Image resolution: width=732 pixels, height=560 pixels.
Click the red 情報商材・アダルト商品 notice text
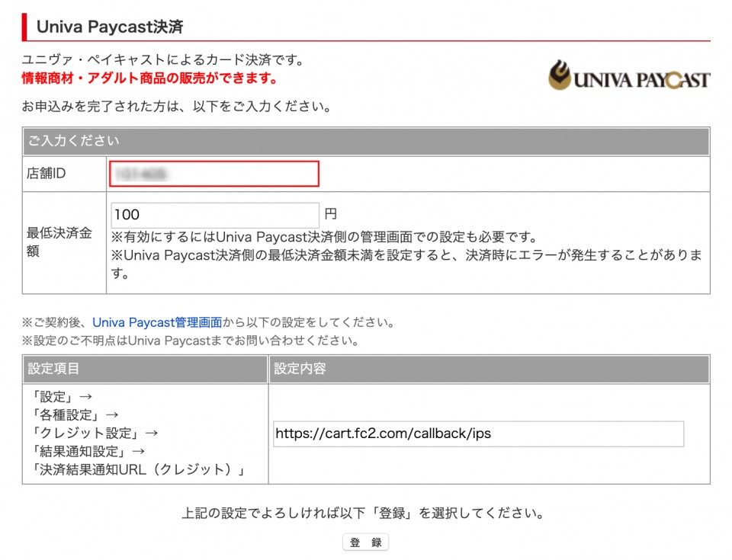(x=150, y=78)
